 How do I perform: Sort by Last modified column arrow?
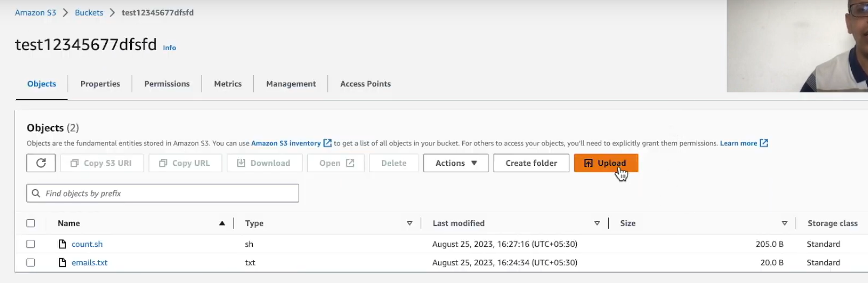pos(597,223)
